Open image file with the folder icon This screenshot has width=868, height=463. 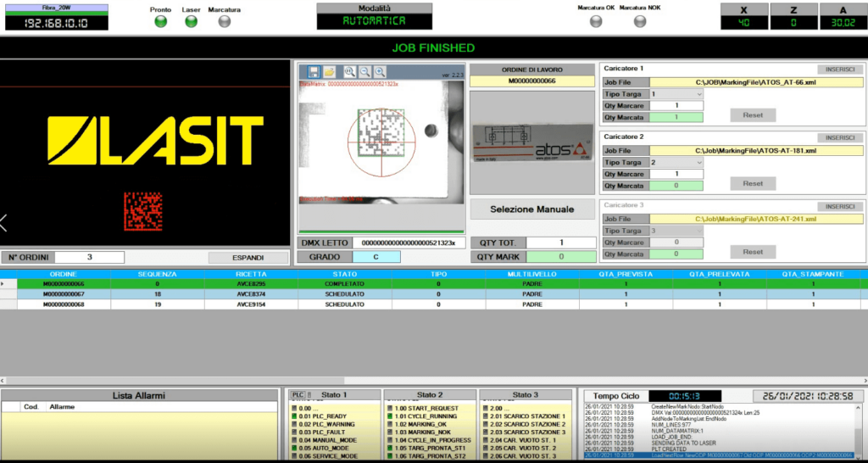(330, 71)
